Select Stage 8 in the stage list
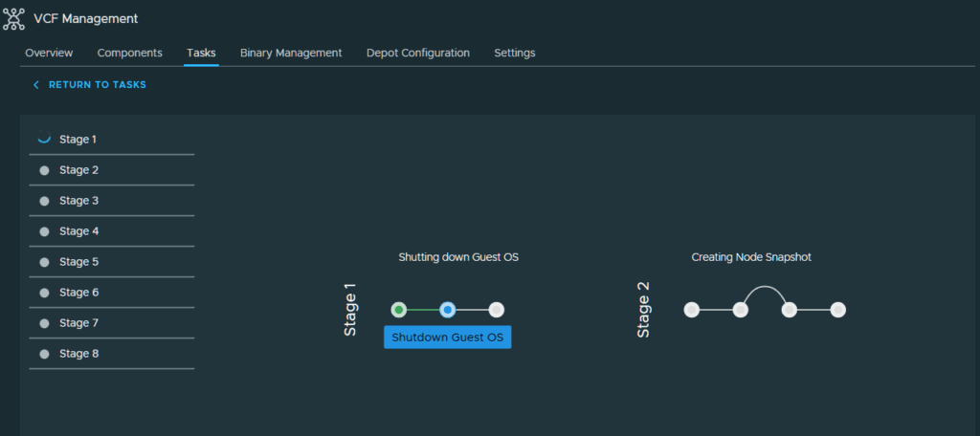 pyautogui.click(x=111, y=354)
